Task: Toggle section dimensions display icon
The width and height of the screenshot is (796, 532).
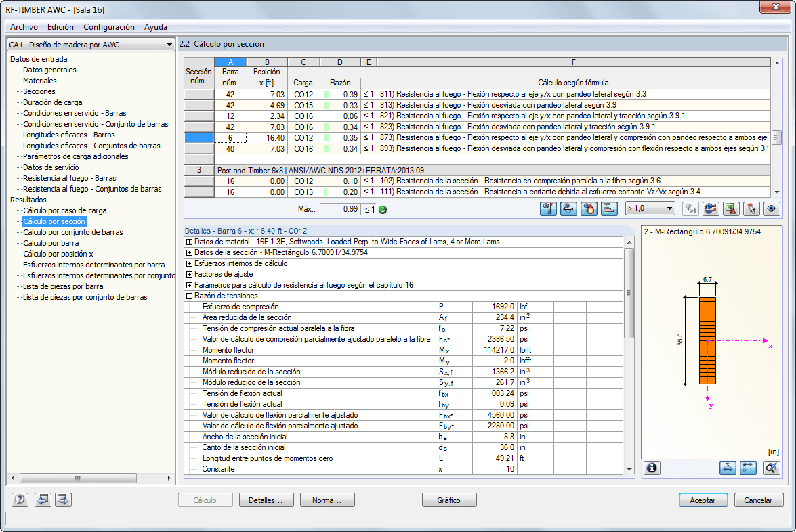Action: pyautogui.click(x=728, y=468)
